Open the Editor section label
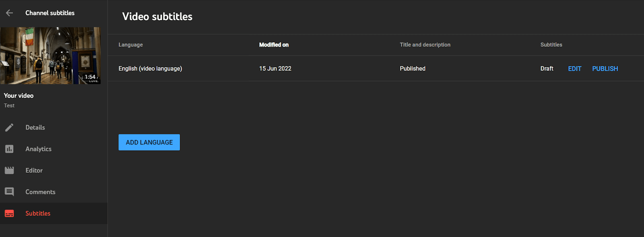644x237 pixels. coord(34,170)
